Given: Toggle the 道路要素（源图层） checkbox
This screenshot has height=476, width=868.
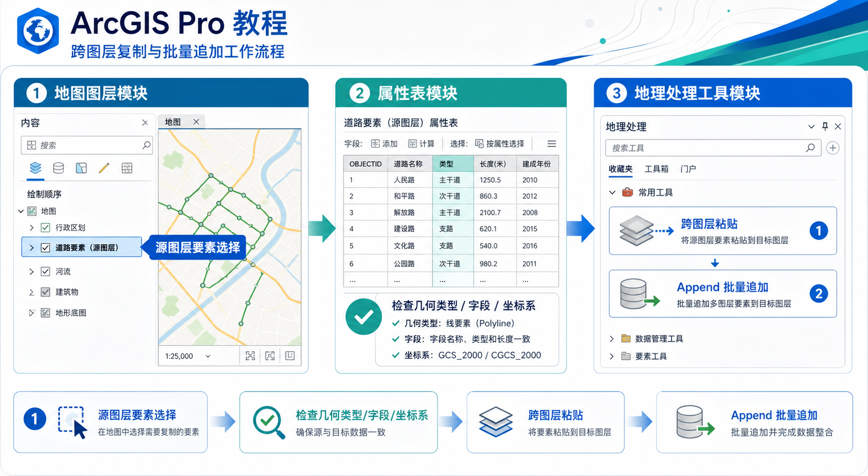Looking at the screenshot, I should point(45,247).
